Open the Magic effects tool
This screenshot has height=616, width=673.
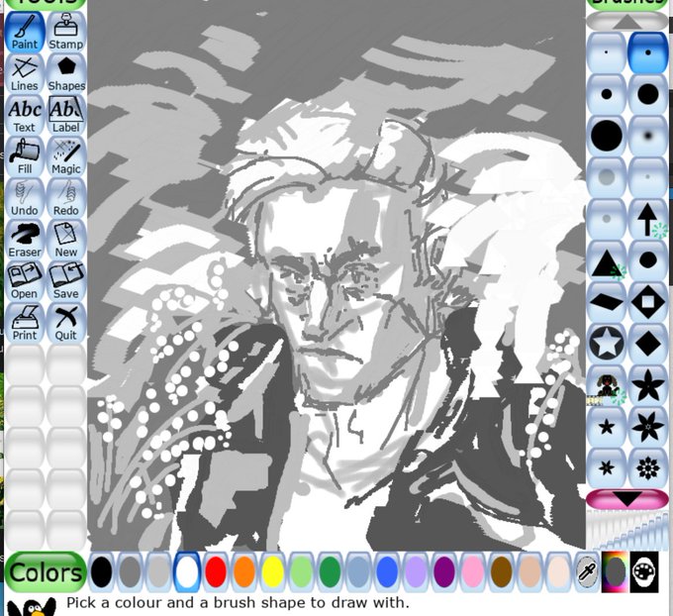(66, 156)
